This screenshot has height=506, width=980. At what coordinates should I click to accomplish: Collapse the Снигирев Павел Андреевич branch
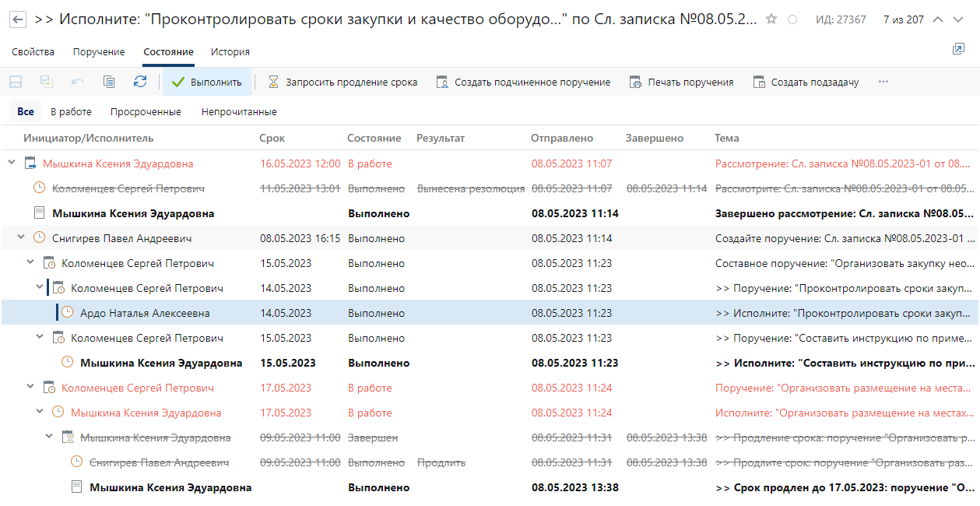[21, 237]
